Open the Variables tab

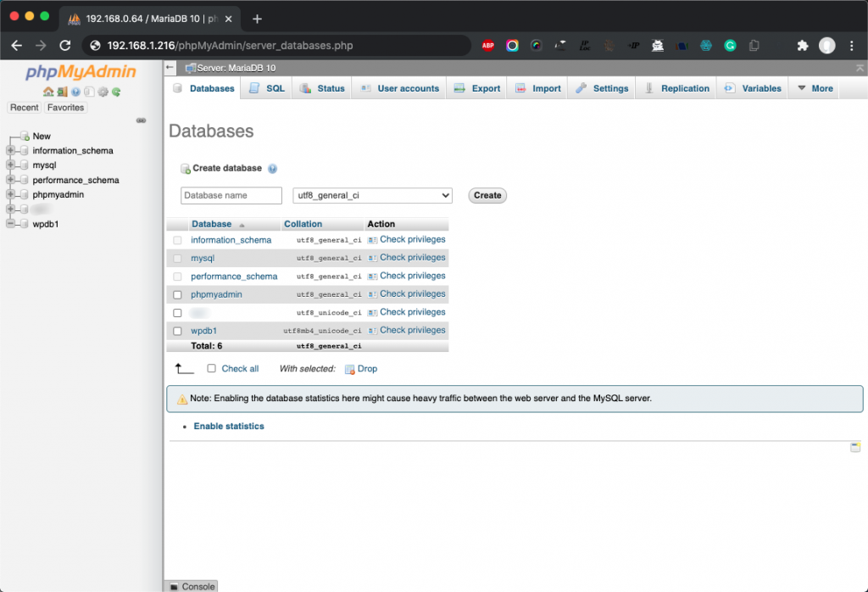click(x=753, y=88)
